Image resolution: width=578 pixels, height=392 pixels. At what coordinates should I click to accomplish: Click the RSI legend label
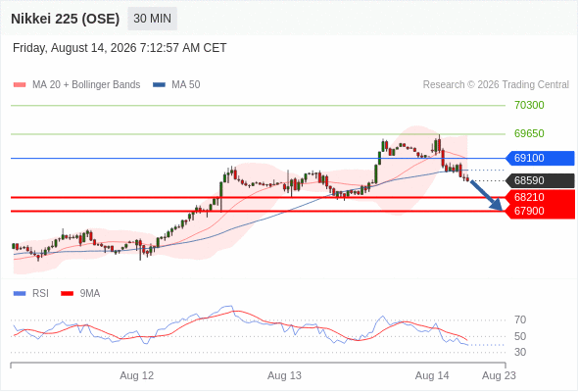click(x=40, y=294)
